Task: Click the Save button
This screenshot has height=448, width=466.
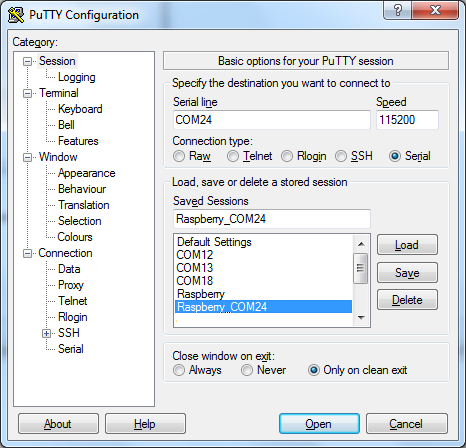Action: [407, 272]
